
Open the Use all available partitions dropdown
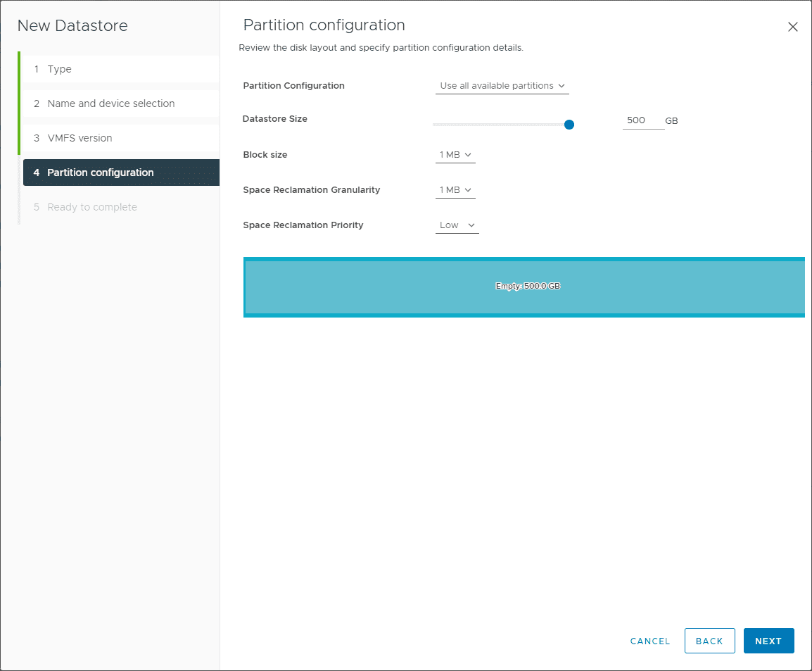502,86
